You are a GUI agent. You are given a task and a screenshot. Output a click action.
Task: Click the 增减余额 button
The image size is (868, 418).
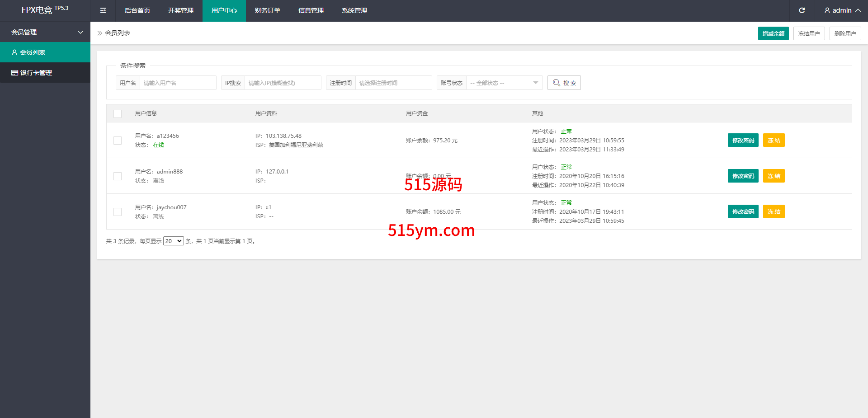point(773,33)
